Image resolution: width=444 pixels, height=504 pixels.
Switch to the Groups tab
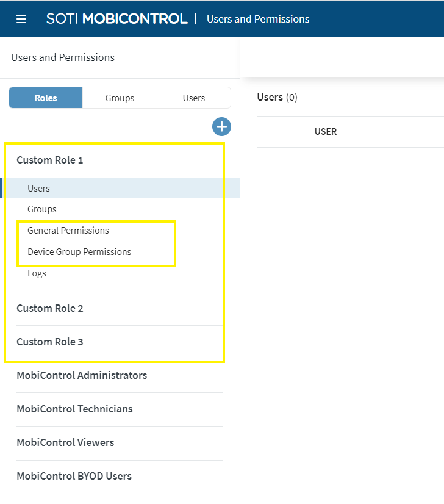pyautogui.click(x=120, y=98)
